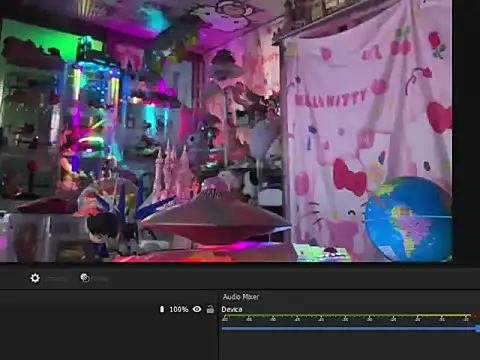This screenshot has height=360, width=480.
Task: Click the blank area below Device volume slider
Action: (x=349, y=347)
